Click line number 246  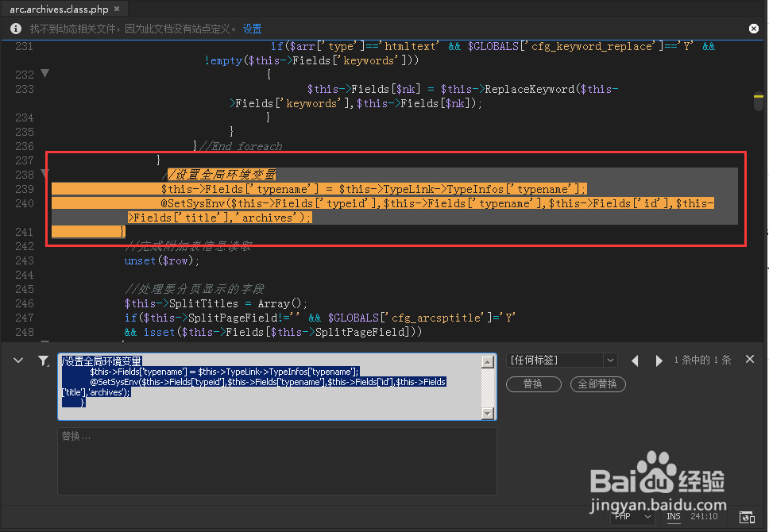25,303
